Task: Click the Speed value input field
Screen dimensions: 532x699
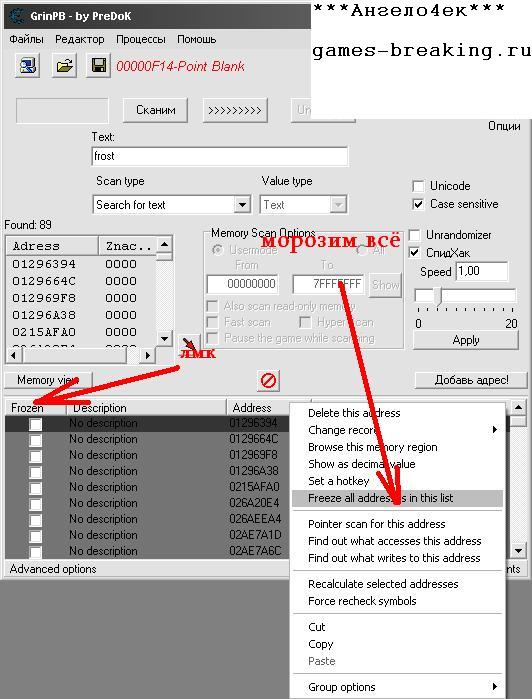Action: 483,271
